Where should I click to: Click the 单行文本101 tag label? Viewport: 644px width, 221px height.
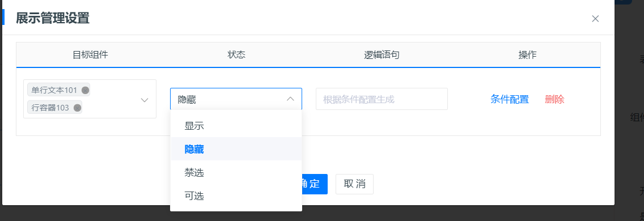point(54,90)
